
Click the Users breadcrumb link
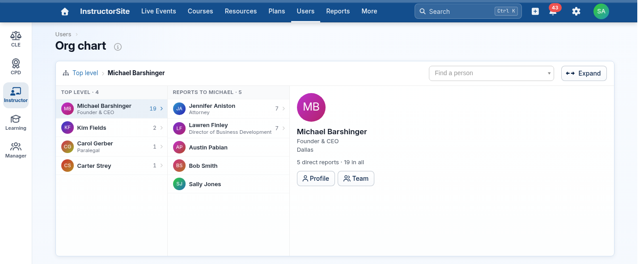pos(63,34)
